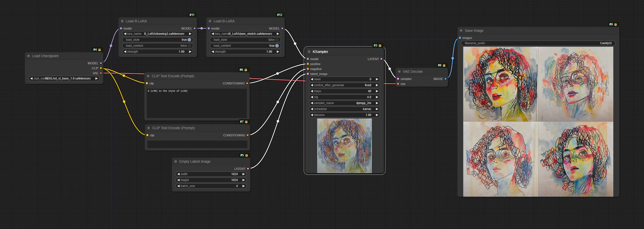Click the fox badge on node #6
Viewport: 644px width, 229px height.
coord(246,70)
